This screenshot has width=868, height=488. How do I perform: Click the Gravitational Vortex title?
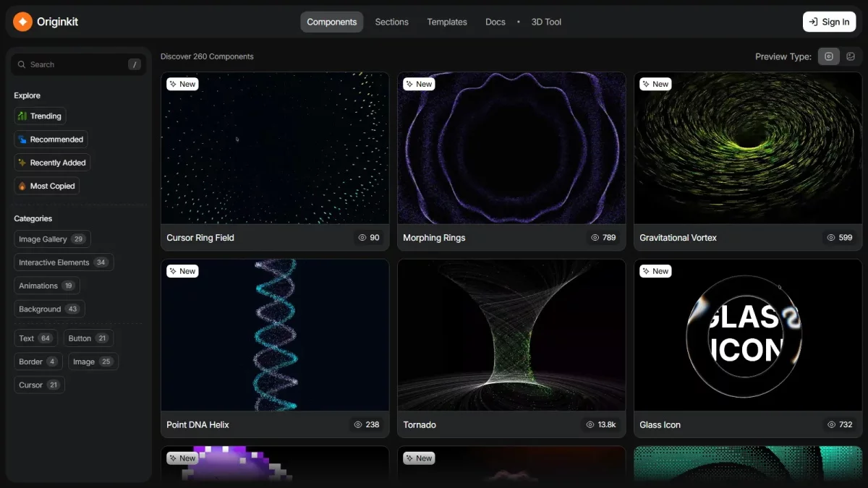pos(678,237)
